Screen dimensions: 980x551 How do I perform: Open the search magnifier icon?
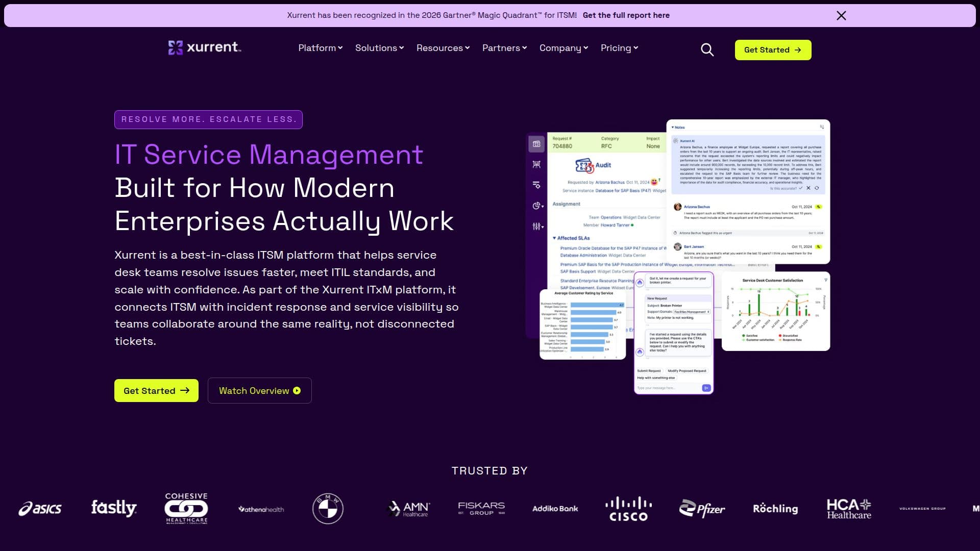707,49
